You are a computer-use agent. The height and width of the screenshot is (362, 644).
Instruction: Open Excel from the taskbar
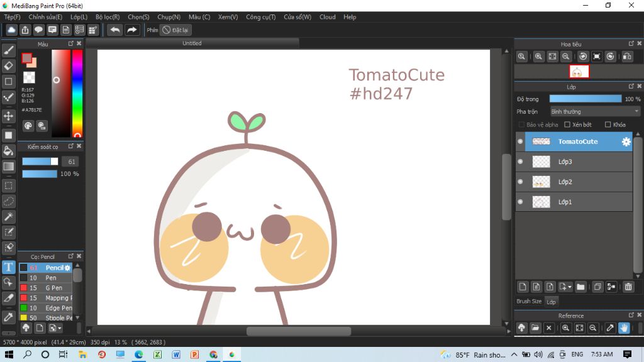pyautogui.click(x=157, y=354)
